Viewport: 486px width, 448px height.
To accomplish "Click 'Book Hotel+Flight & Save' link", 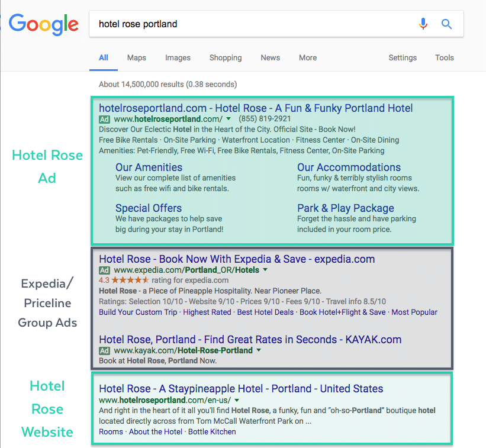I will pos(343,312).
